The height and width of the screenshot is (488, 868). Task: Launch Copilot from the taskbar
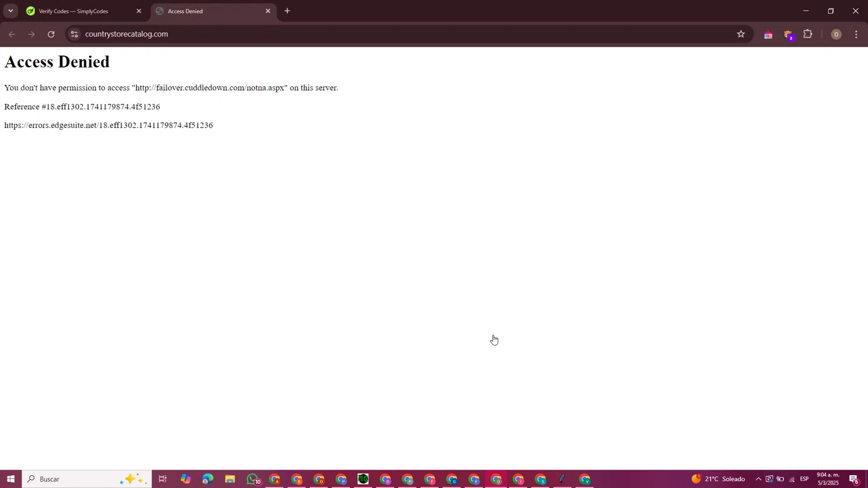click(185, 479)
